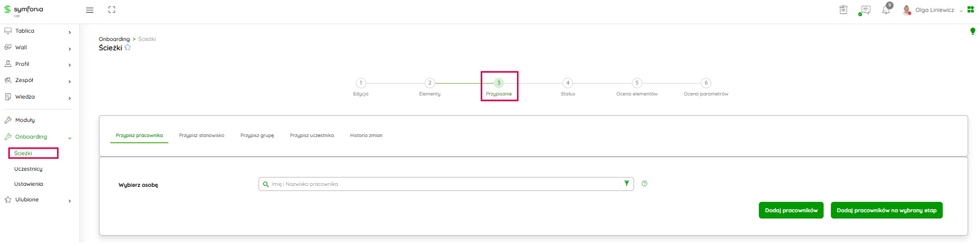Go to step 4 Status
980x246 pixels.
[568, 83]
